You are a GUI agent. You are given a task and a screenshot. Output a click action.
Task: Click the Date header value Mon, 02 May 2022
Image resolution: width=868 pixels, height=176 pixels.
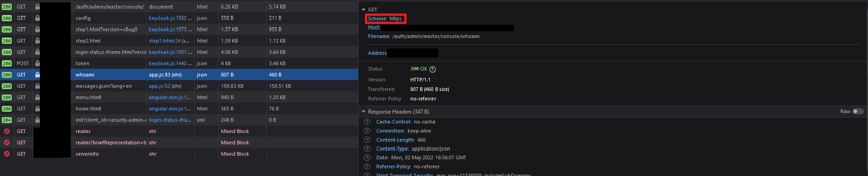[428, 157]
